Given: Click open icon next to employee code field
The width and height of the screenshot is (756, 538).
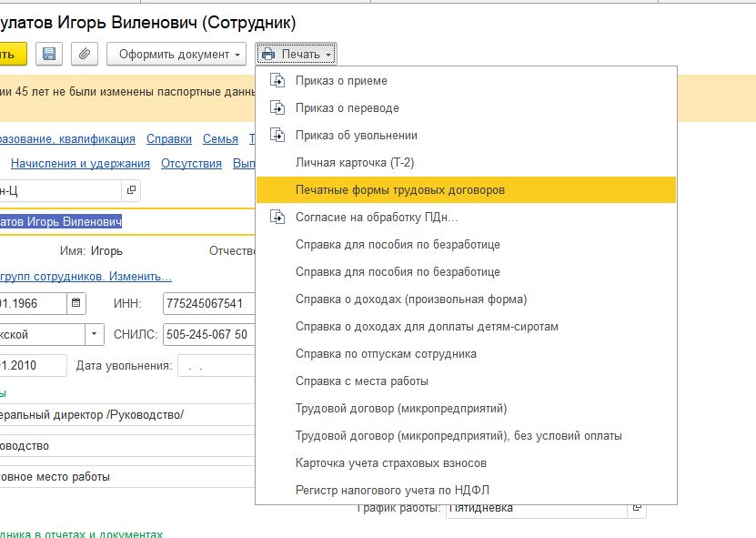Looking at the screenshot, I should (131, 189).
